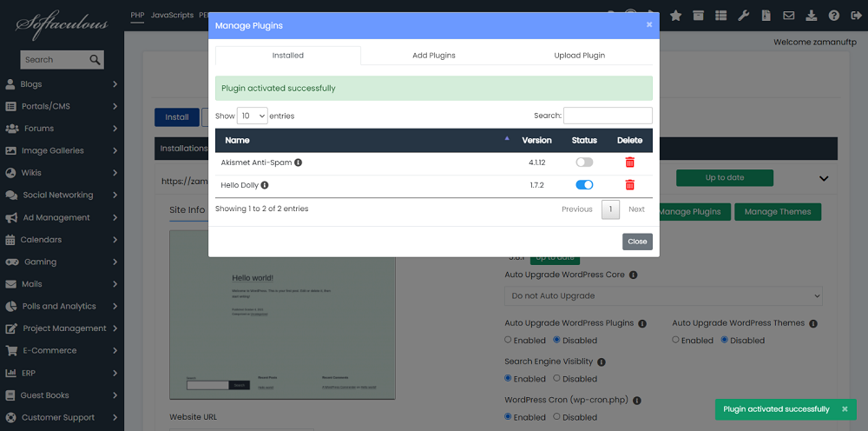Open the star ratings icon in top bar
The image size is (868, 431).
tap(675, 16)
